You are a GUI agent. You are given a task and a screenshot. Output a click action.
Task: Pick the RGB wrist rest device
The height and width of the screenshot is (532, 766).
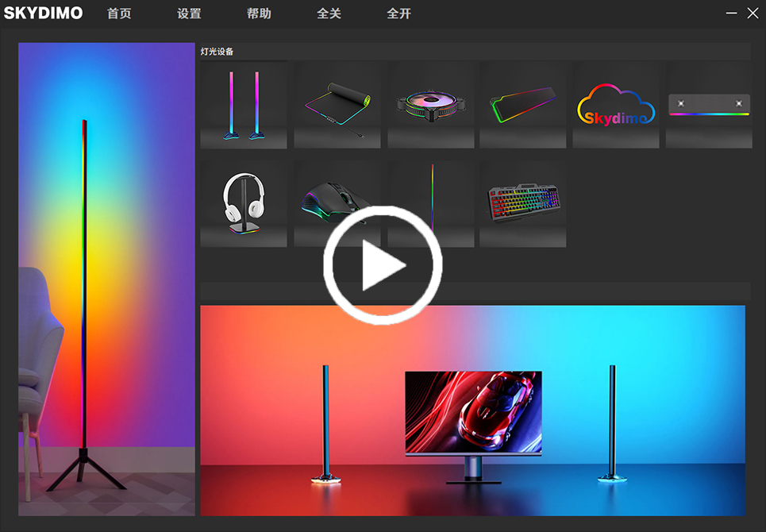coord(523,105)
